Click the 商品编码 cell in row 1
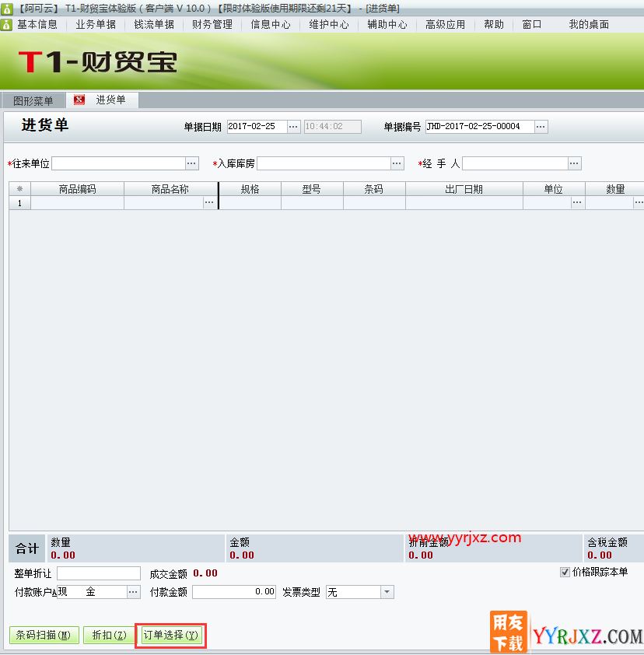 pos(77,203)
